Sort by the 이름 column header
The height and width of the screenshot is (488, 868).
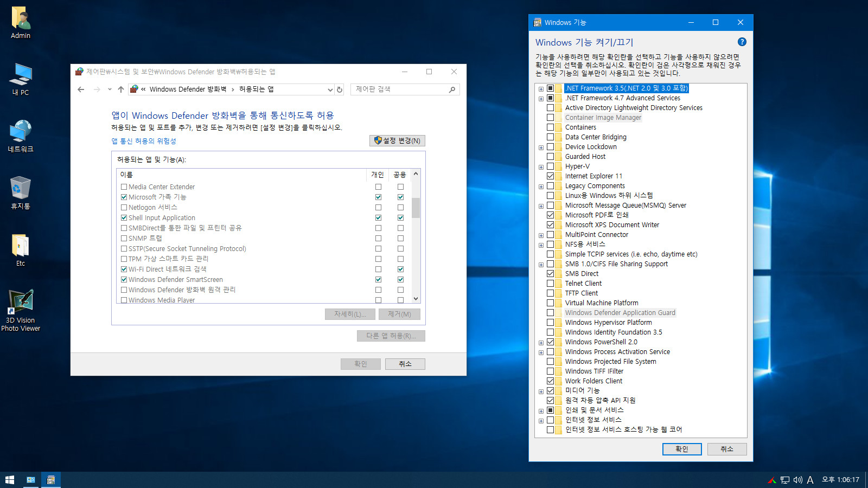pyautogui.click(x=241, y=175)
